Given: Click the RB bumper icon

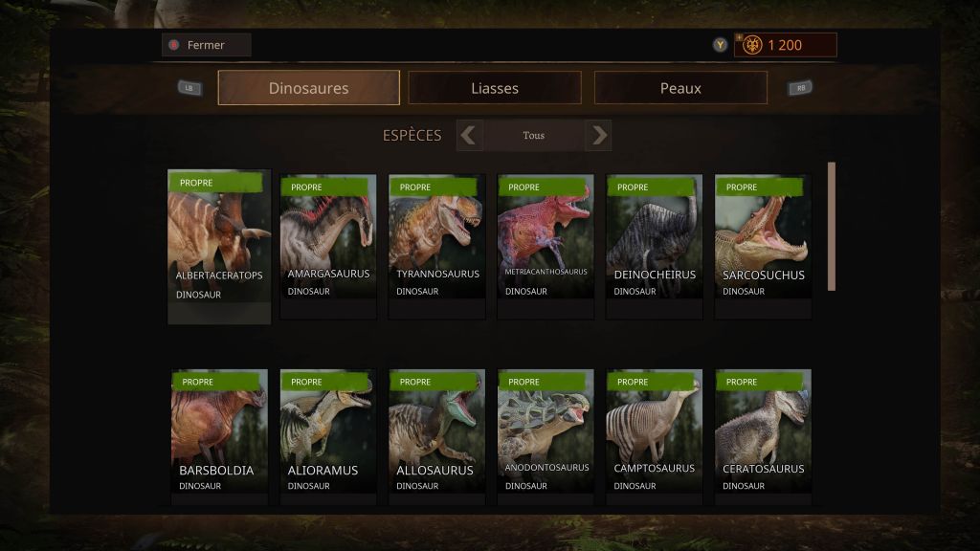Looking at the screenshot, I should point(801,88).
